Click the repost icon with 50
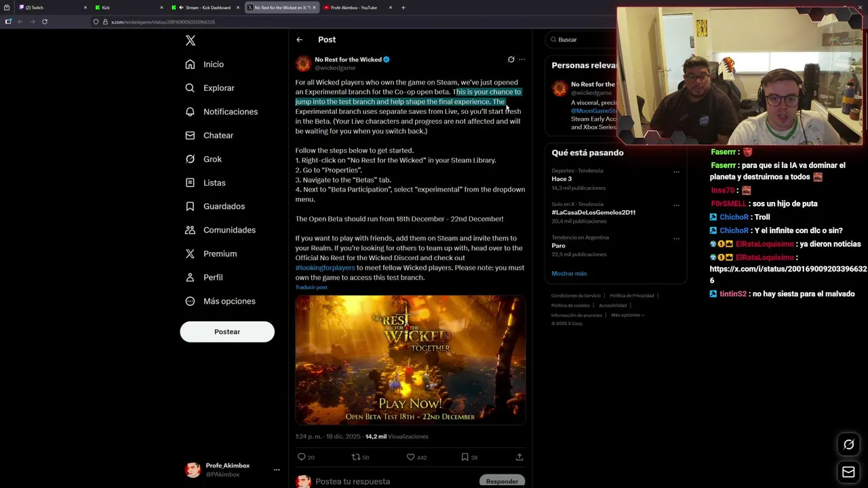Image resolution: width=868 pixels, height=488 pixels. 360,457
